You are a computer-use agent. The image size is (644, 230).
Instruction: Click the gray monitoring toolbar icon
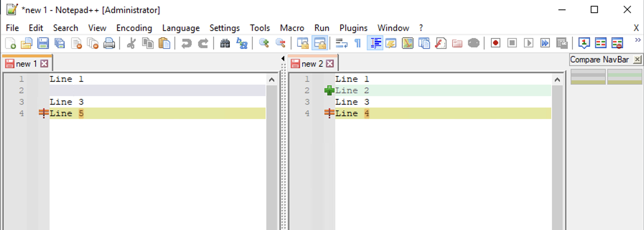pyautogui.click(x=474, y=43)
